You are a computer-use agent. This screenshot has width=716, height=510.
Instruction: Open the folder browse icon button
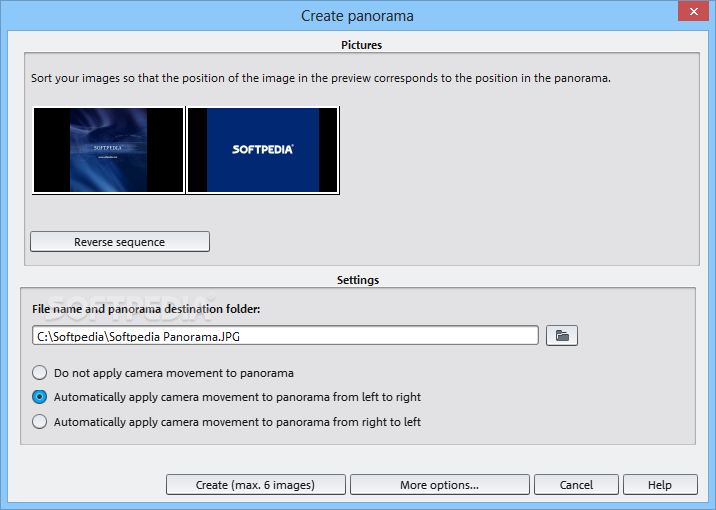click(562, 336)
